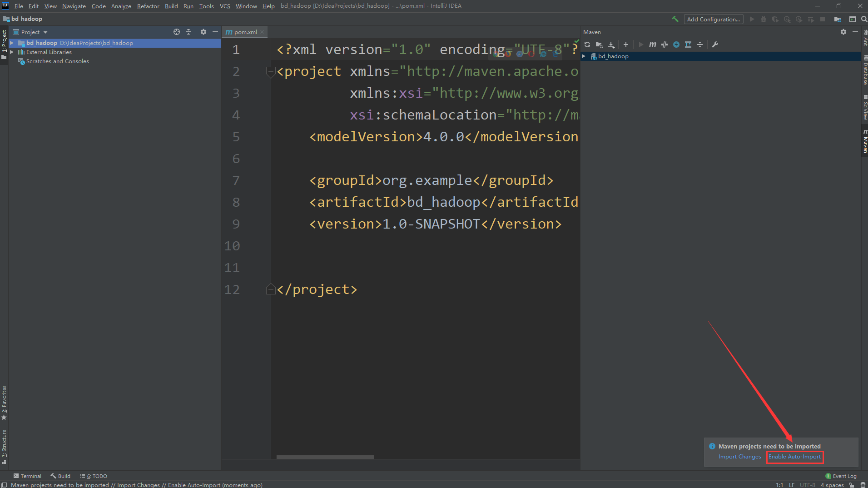The image size is (868, 488).
Task: Click Enable Auto-Import link
Action: [794, 457]
